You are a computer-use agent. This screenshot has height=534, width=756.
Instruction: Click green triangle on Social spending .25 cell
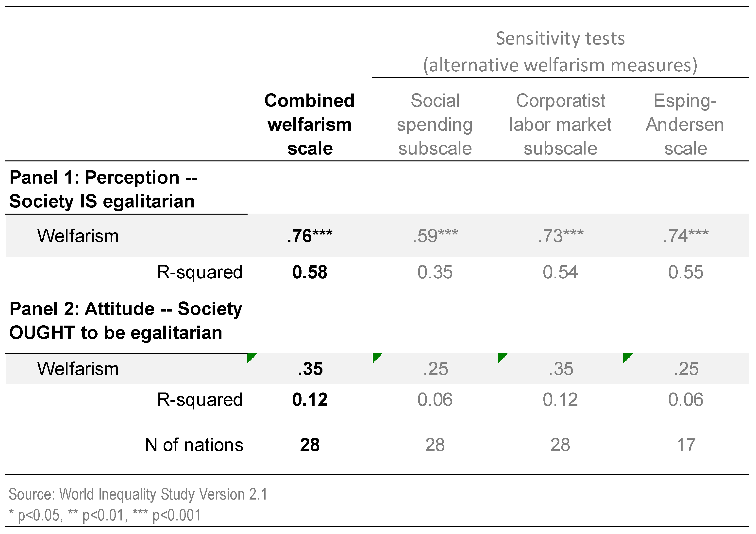(376, 357)
